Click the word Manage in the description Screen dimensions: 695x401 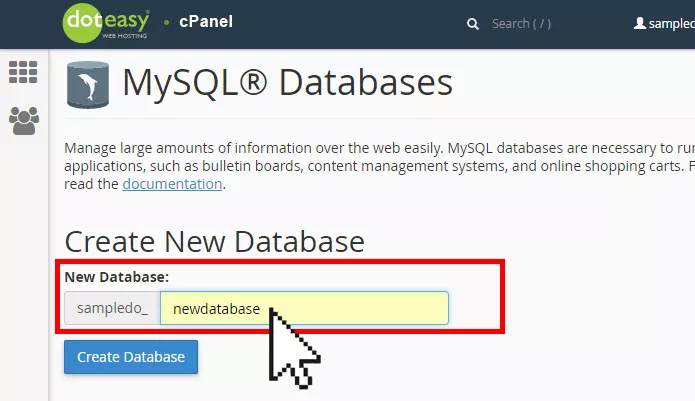[x=90, y=148]
